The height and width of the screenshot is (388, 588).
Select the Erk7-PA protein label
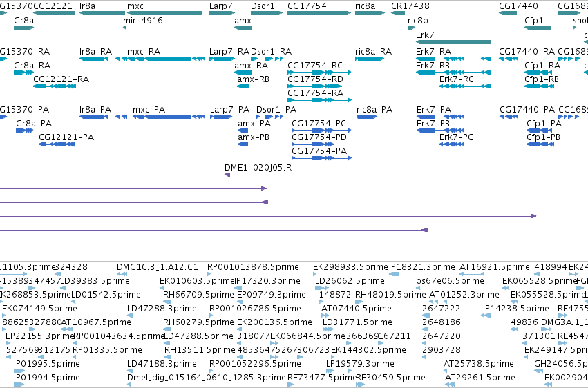point(434,109)
